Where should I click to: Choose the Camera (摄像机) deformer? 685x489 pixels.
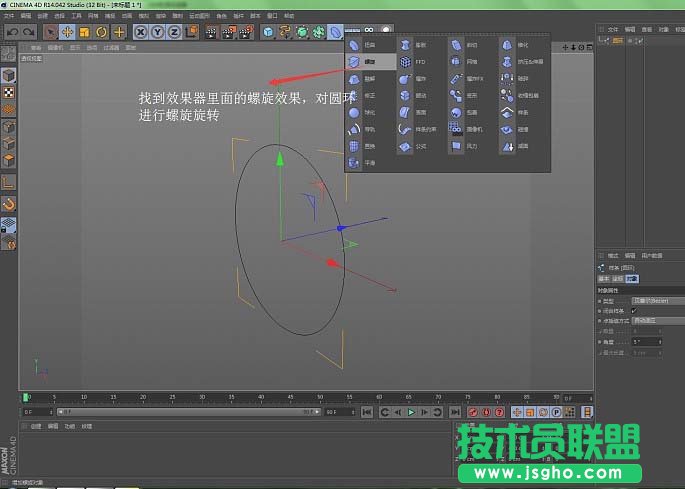[472, 129]
